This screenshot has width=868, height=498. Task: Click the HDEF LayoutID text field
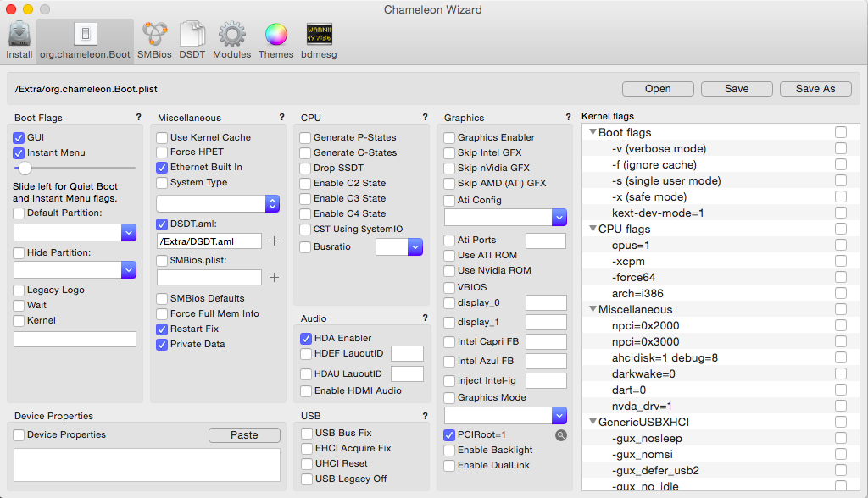click(407, 354)
